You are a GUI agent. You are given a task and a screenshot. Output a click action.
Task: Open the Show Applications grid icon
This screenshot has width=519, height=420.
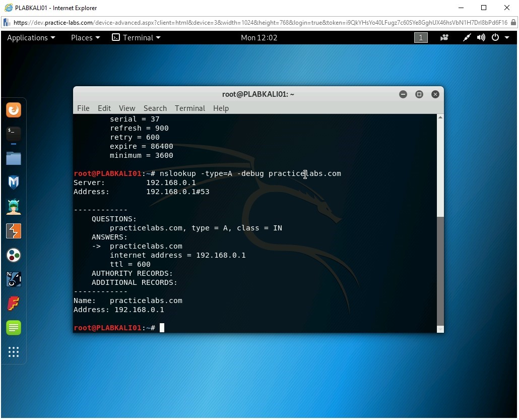click(x=14, y=352)
